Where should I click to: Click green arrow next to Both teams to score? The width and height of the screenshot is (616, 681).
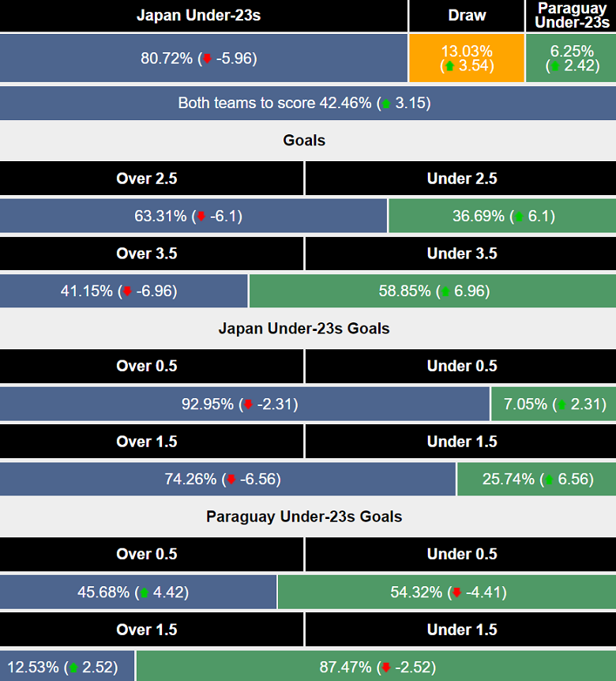click(x=386, y=103)
